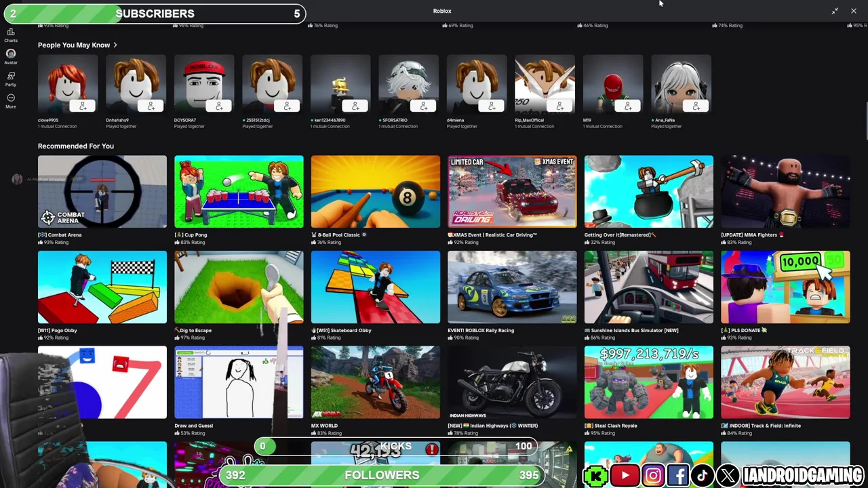Open Skateboard Obby game thumbnail
Screen dimensions: 868x488
376,287
